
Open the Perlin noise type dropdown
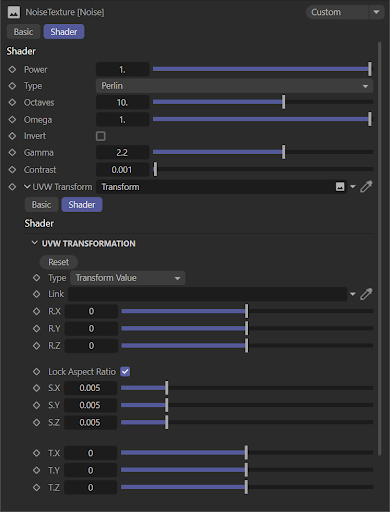coord(234,86)
